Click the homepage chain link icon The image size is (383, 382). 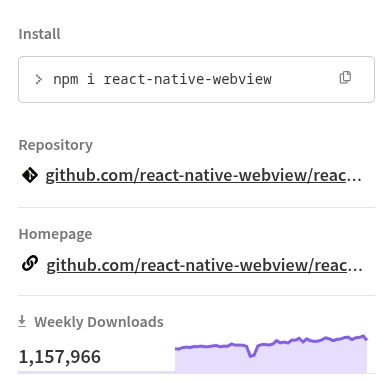pos(30,263)
